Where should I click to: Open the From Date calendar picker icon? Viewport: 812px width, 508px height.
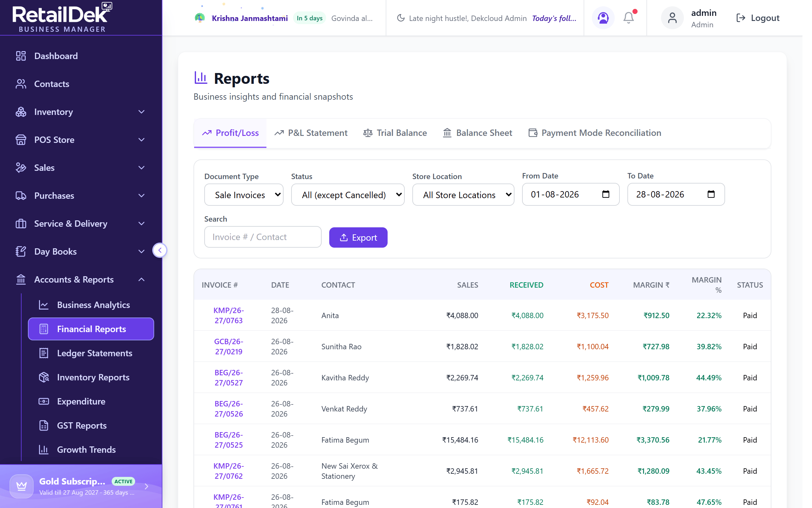(606, 194)
